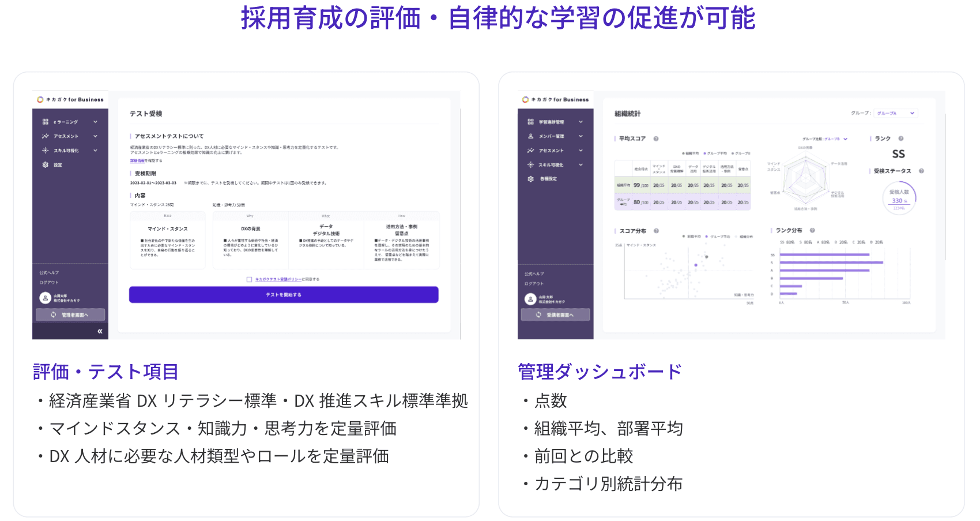This screenshot has width=980, height=521.
Task: Click the 組織統計 page heading
Action: click(627, 114)
